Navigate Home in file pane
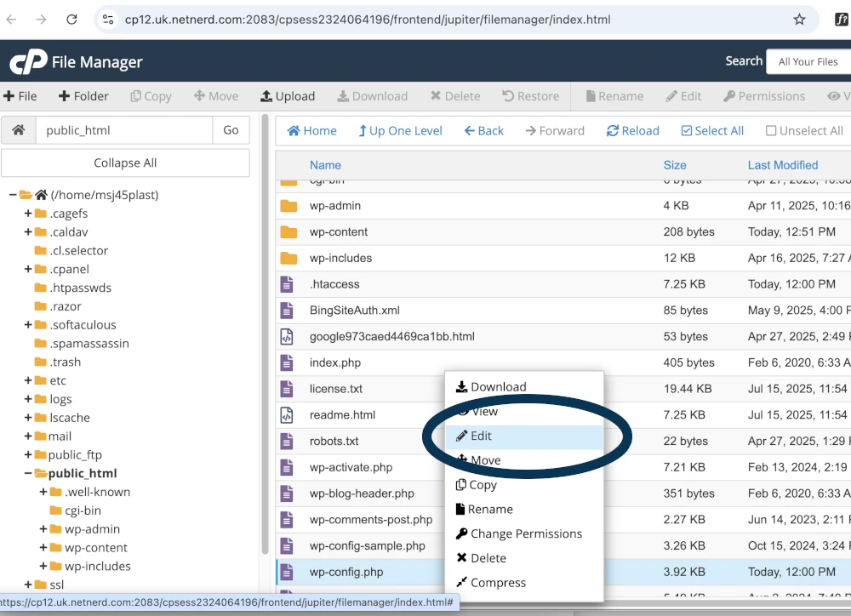The image size is (851, 616). pyautogui.click(x=312, y=131)
